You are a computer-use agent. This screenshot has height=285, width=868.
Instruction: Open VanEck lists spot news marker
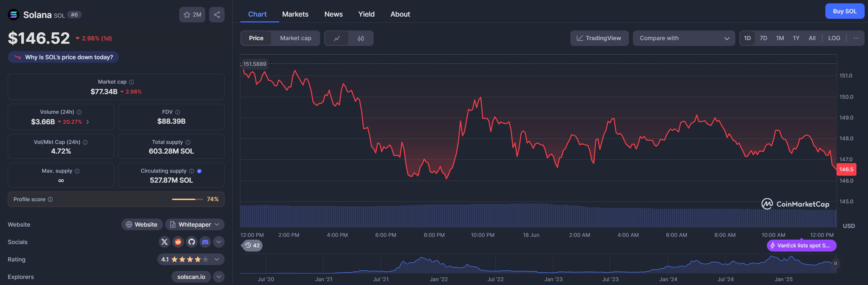pyautogui.click(x=801, y=246)
